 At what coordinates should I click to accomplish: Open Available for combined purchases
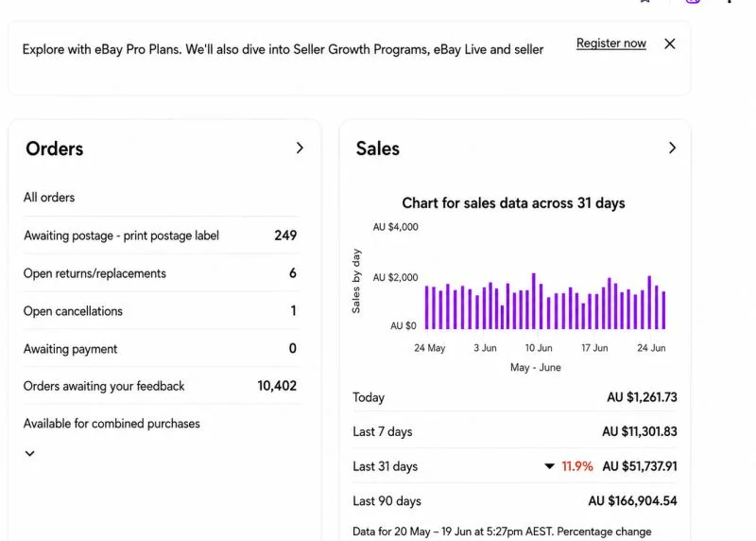point(112,424)
